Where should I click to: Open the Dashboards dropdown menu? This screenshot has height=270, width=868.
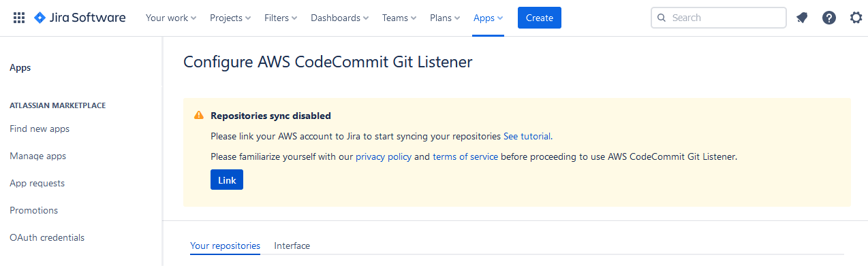point(340,18)
